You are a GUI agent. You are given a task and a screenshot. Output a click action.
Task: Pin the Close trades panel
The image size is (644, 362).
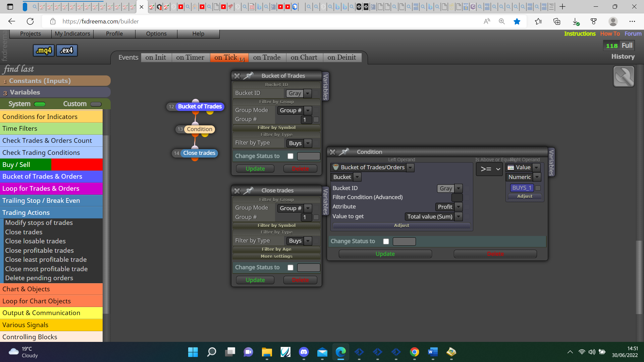[248, 190]
